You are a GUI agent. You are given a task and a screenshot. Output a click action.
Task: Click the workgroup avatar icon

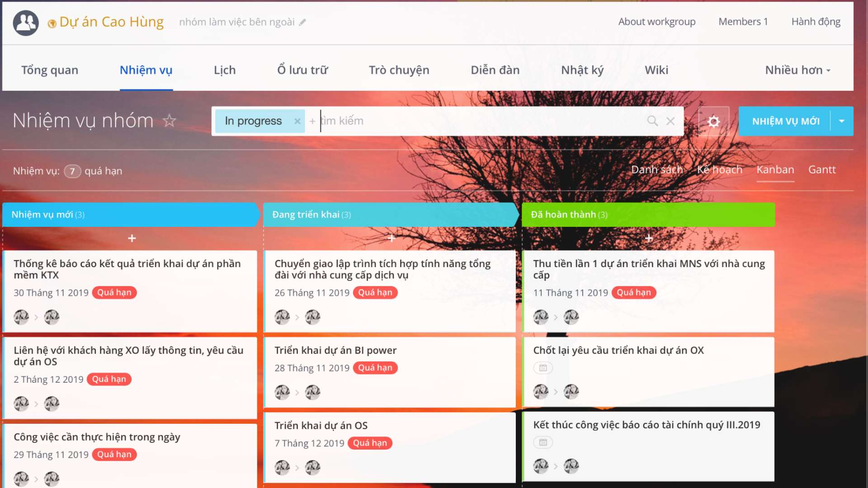26,23
